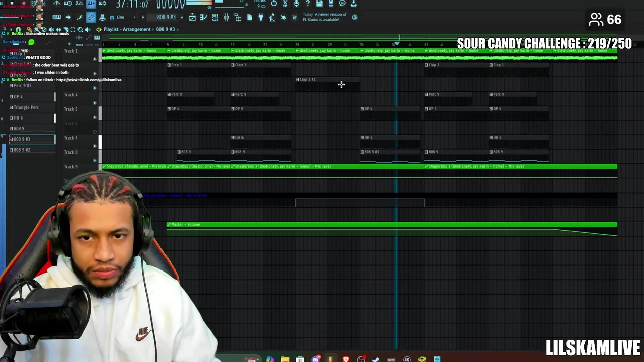Click the time display 37:11:07
The height and width of the screenshot is (362, 644).
coord(132,4)
